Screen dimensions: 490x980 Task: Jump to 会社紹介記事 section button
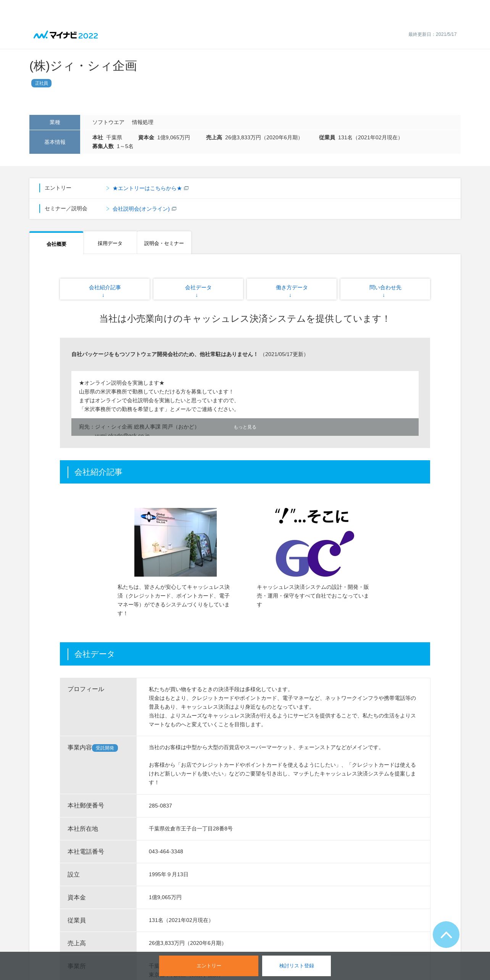[105, 289]
